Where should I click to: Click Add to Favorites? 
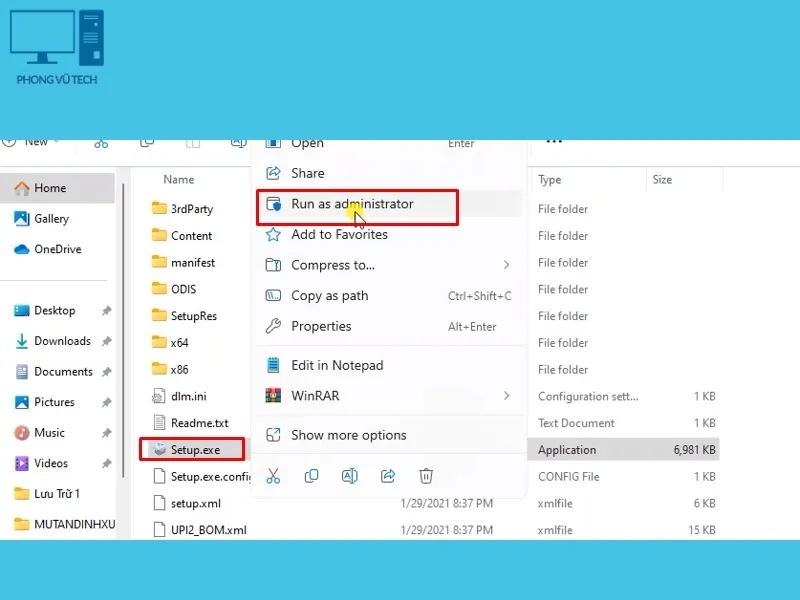pyautogui.click(x=338, y=234)
